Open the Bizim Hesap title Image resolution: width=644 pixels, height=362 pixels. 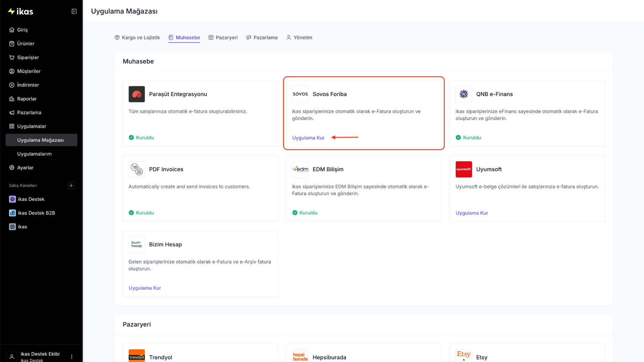click(x=165, y=244)
